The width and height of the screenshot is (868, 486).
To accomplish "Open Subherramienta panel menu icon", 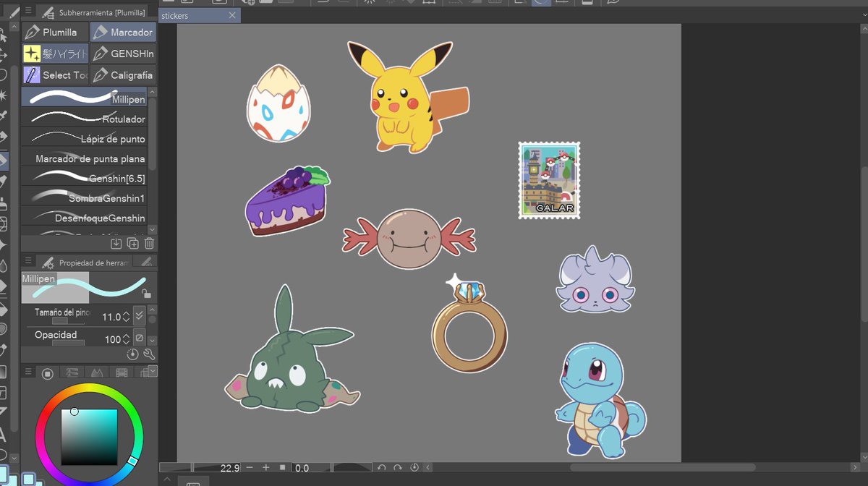I will [28, 12].
